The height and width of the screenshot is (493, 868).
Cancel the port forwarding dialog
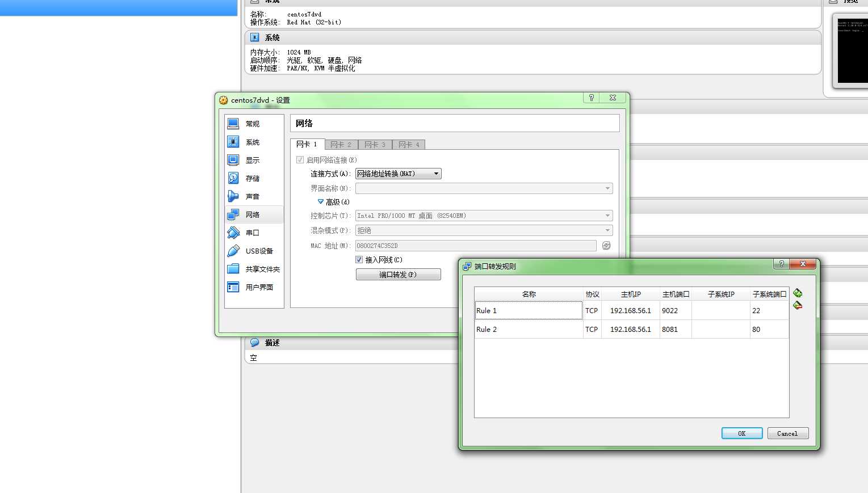coord(787,433)
